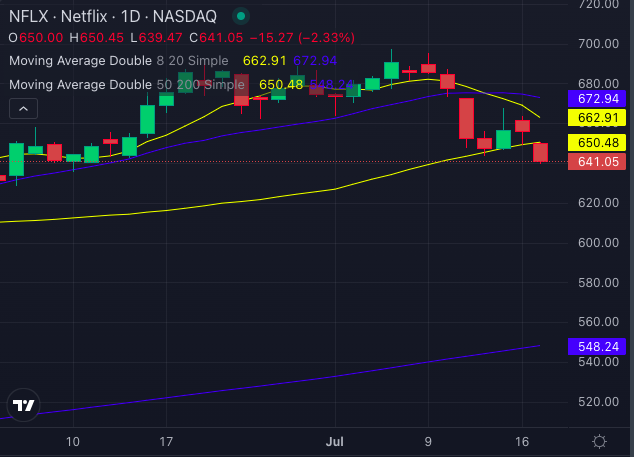
Task: Click the 17 date label on time axis
Action: coord(166,442)
